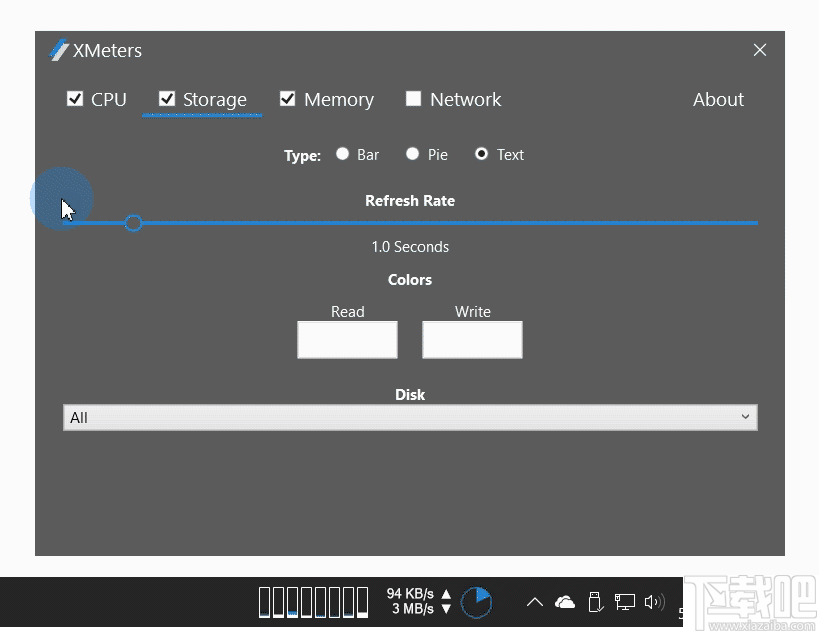Click the Refresh Rate slider track
The image size is (819, 631).
tap(411, 223)
